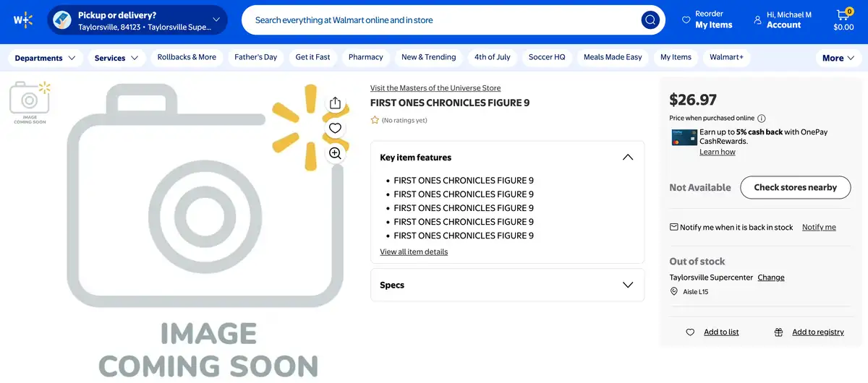Viewport: 868px width, 383px height.
Task: Click the Notify me link
Action: click(819, 227)
